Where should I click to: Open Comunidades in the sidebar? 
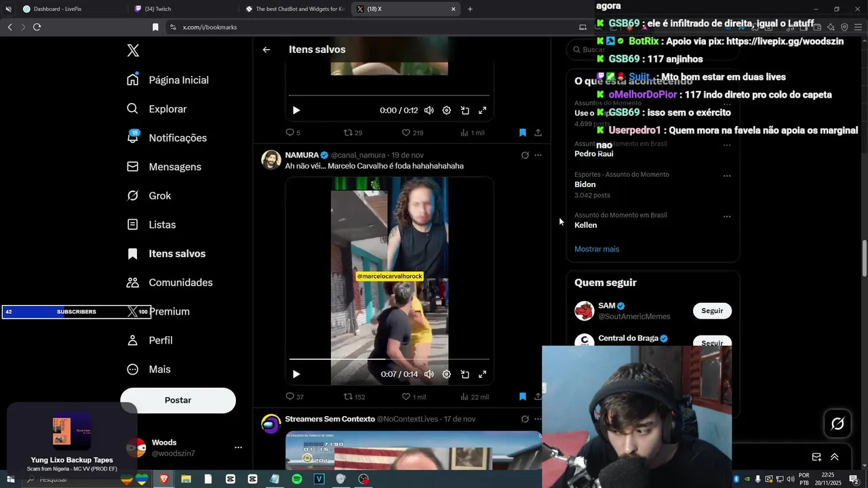170,283
